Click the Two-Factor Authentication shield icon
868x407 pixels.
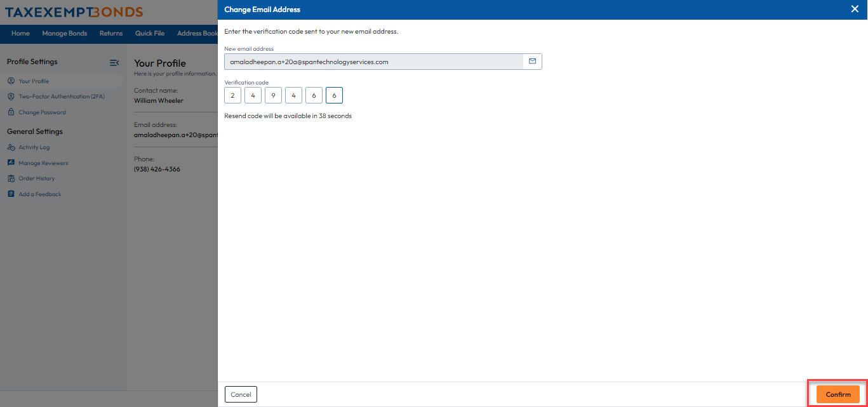coord(11,97)
